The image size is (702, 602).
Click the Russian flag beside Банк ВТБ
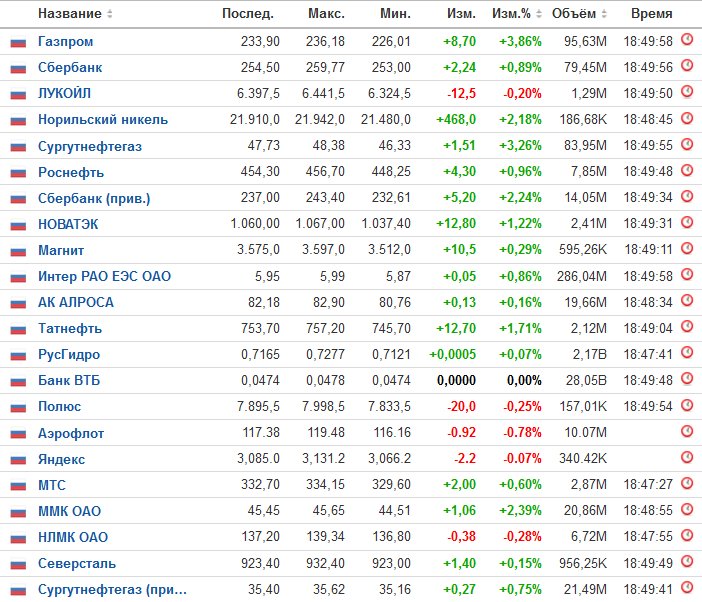coord(18,382)
